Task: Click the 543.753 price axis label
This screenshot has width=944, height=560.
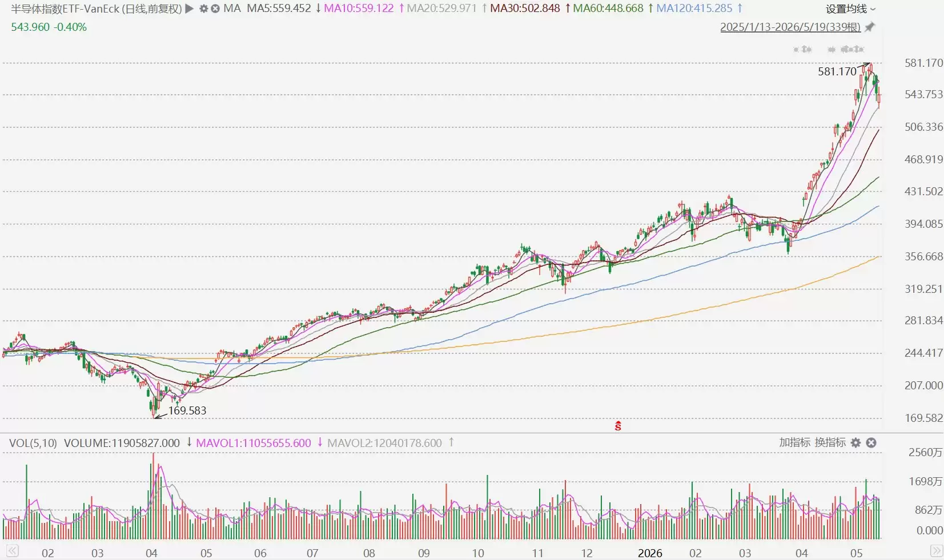Action: [x=923, y=94]
